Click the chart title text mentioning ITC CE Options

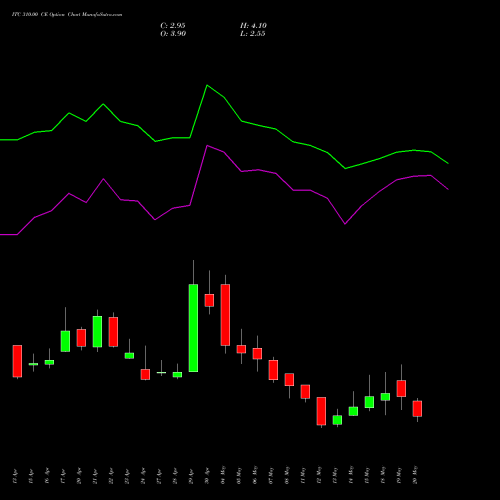[x=67, y=15]
